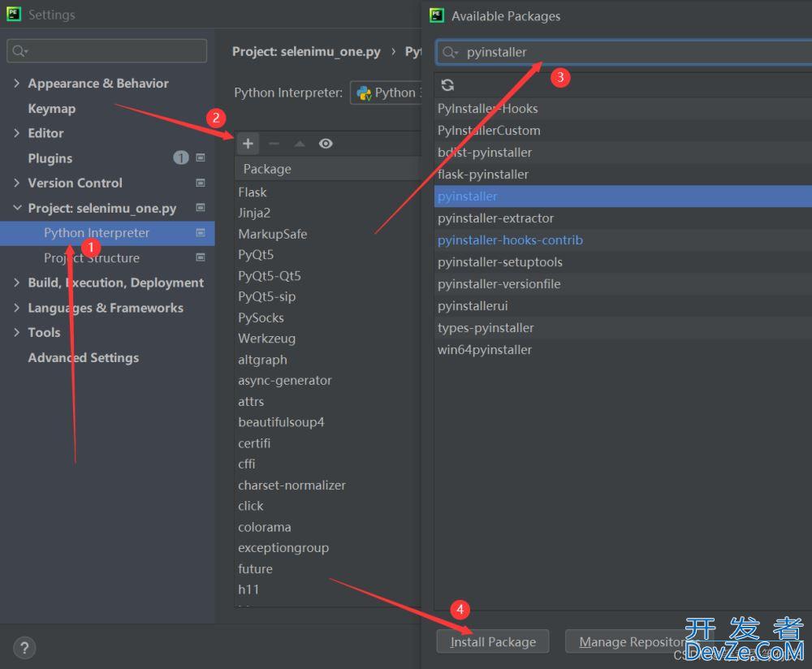Select pyinstaller-hooks-contrib package
Screen dimensions: 812x669
(x=623, y=240)
